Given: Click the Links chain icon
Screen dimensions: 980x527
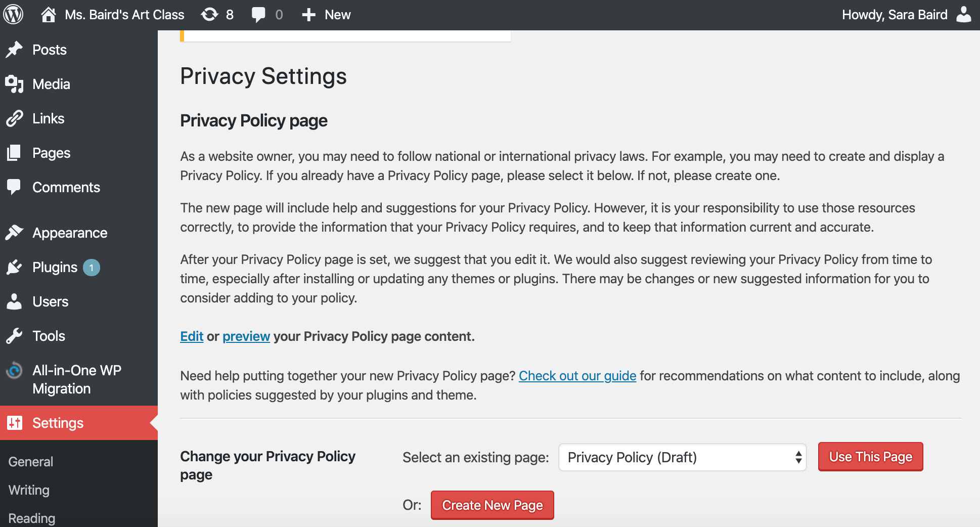Looking at the screenshot, I should click(15, 118).
